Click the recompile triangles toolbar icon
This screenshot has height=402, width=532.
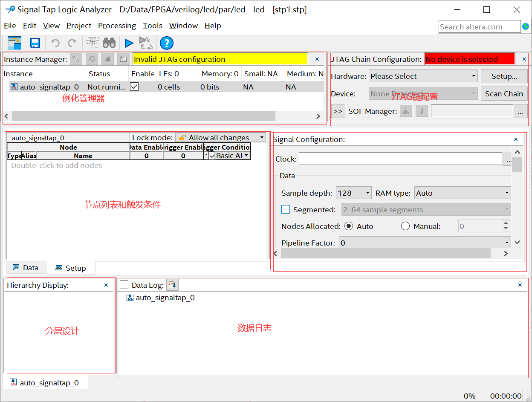coord(146,43)
